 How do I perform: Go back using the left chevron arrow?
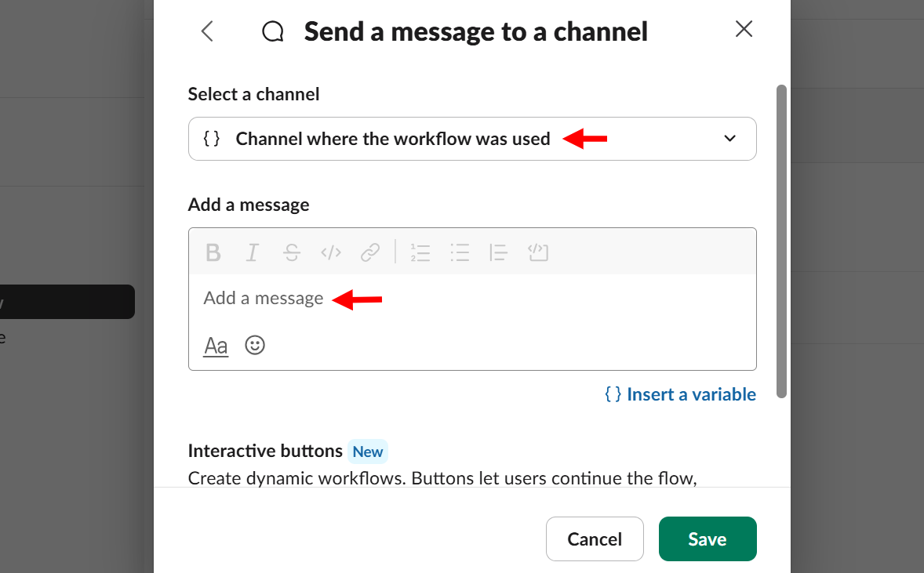click(206, 31)
